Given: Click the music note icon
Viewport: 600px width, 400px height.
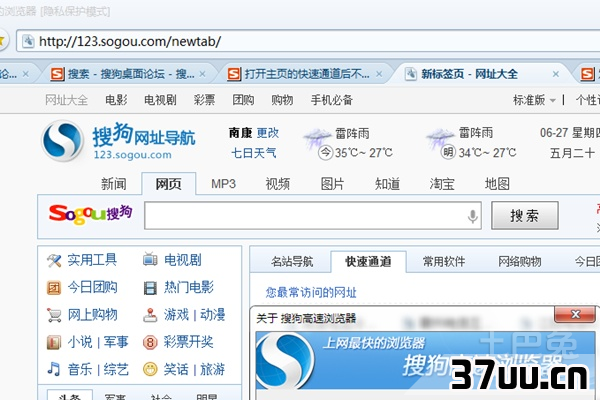Looking at the screenshot, I should (54, 369).
